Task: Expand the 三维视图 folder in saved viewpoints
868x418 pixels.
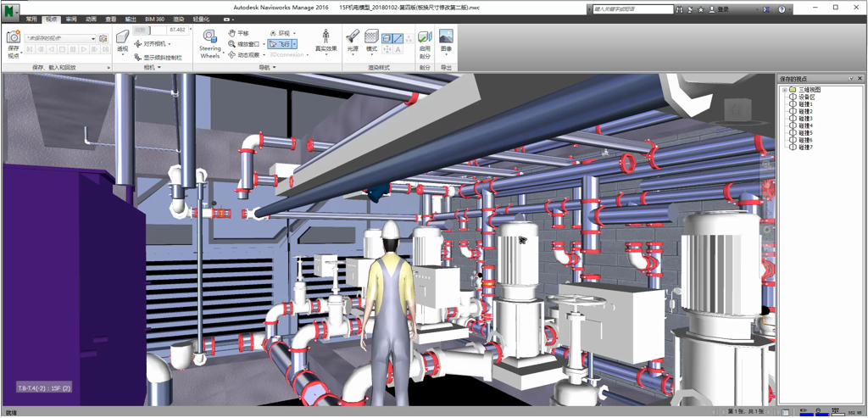Action: pyautogui.click(x=784, y=89)
